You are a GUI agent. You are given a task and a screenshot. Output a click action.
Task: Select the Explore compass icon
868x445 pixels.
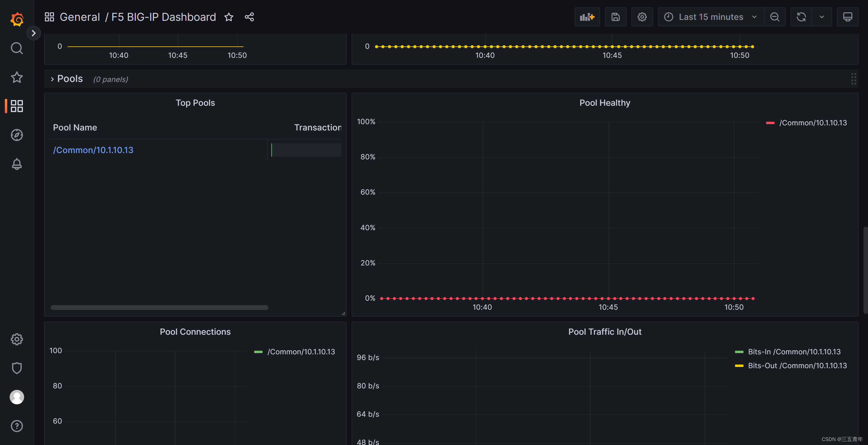point(17,135)
